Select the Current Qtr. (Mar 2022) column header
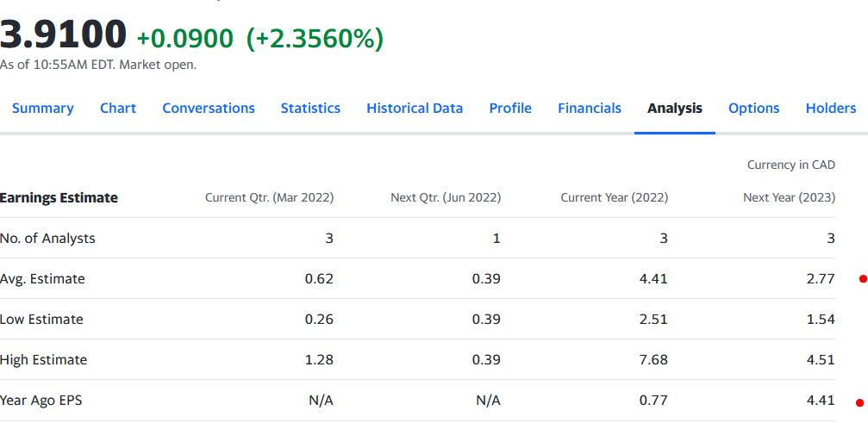This screenshot has height=423, width=868. (x=269, y=198)
